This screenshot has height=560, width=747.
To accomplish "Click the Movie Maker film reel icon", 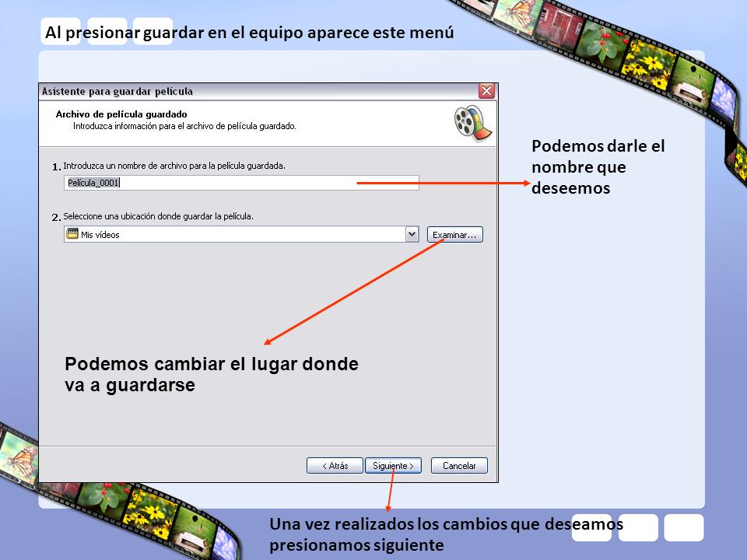I will pyautogui.click(x=472, y=124).
